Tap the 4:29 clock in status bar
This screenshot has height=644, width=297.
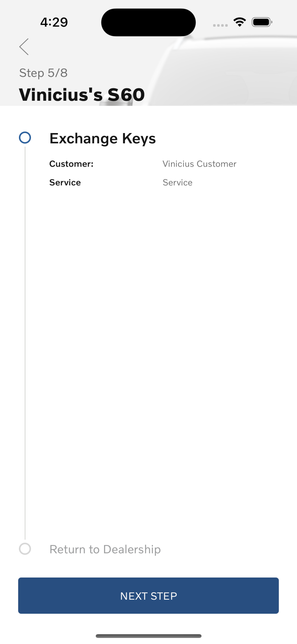click(54, 22)
